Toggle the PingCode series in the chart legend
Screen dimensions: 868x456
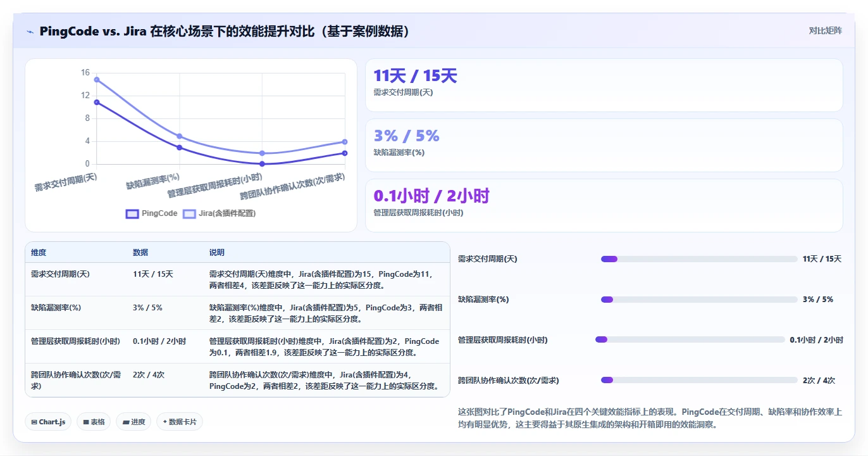tap(152, 213)
